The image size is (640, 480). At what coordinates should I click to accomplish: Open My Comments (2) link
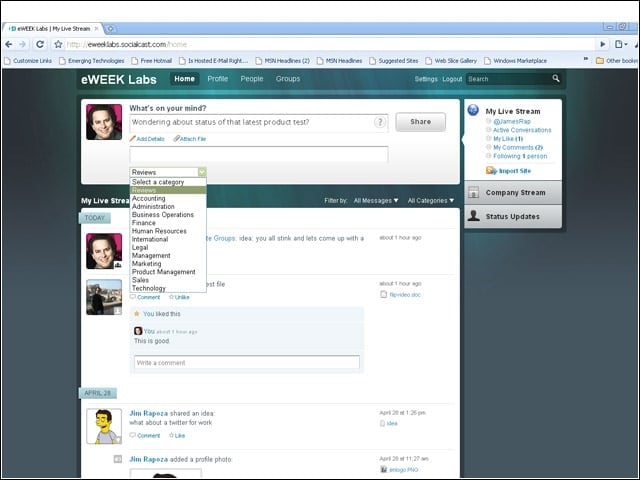[x=518, y=147]
